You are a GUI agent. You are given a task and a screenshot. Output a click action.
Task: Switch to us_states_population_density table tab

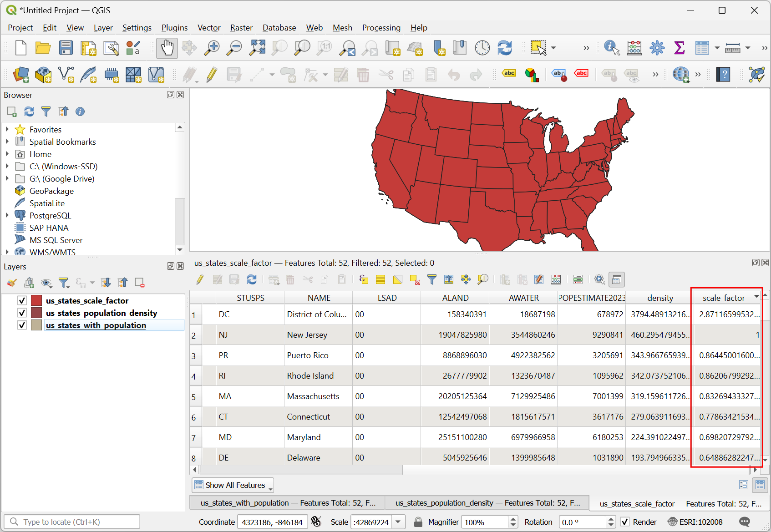[487, 503]
